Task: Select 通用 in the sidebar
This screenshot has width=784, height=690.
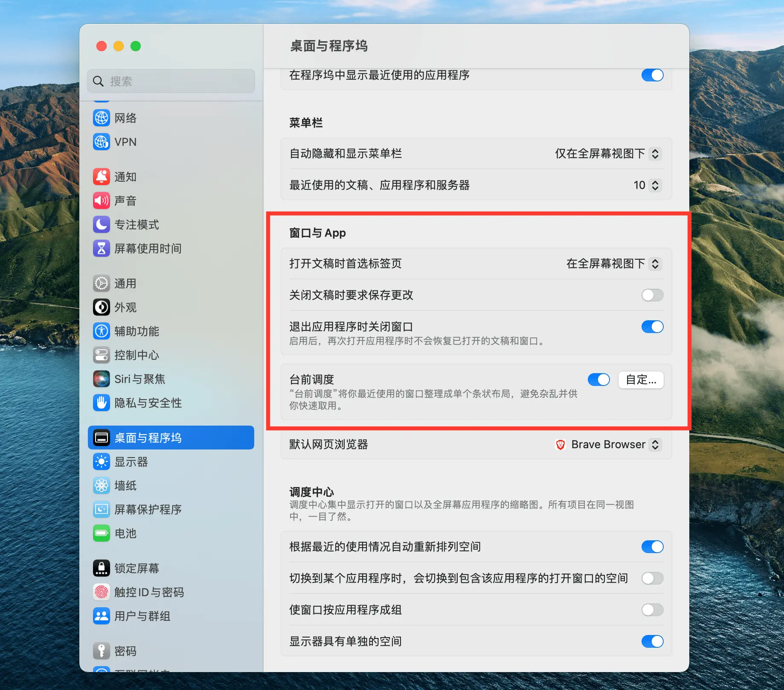Action: [171, 283]
